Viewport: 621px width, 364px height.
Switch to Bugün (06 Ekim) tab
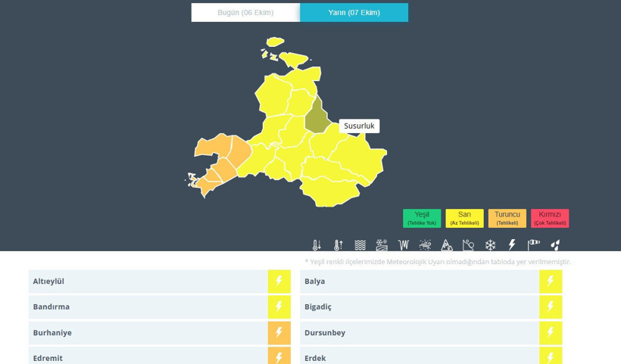[245, 13]
